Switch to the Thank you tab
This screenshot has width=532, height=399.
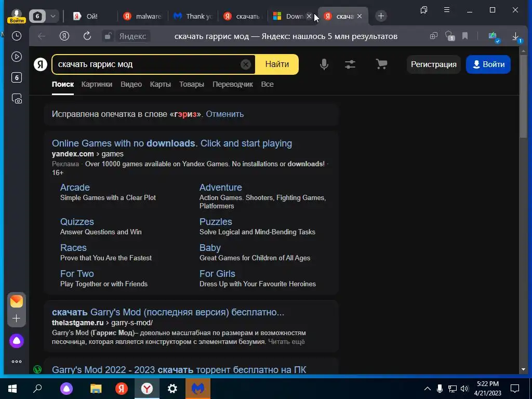click(x=193, y=16)
